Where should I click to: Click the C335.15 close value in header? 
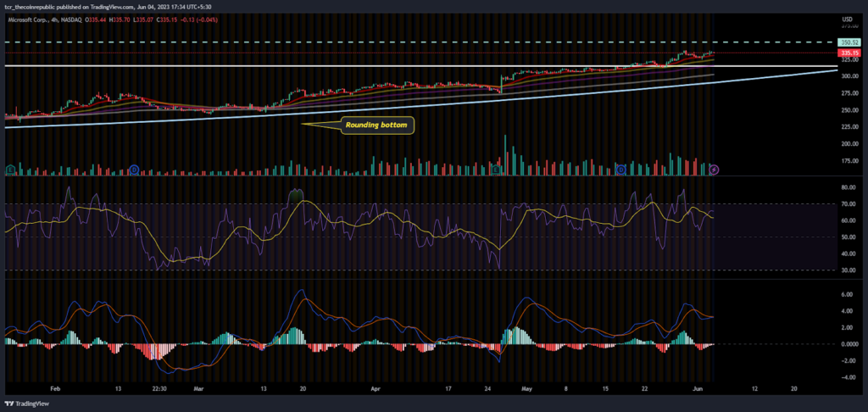coord(167,20)
